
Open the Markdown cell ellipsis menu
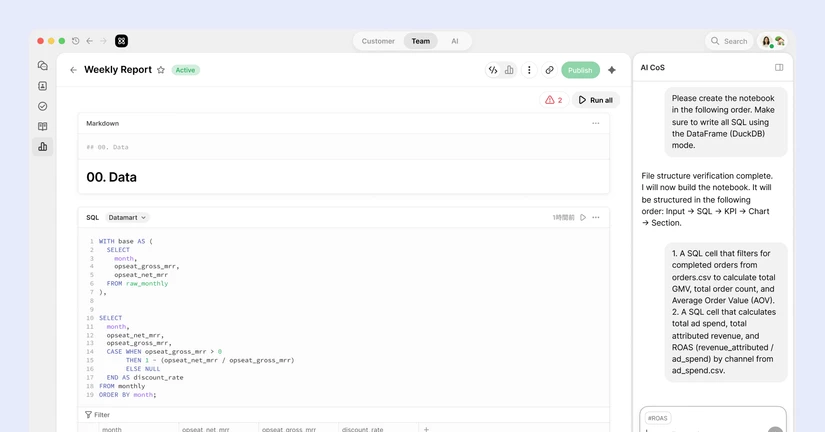coord(596,123)
